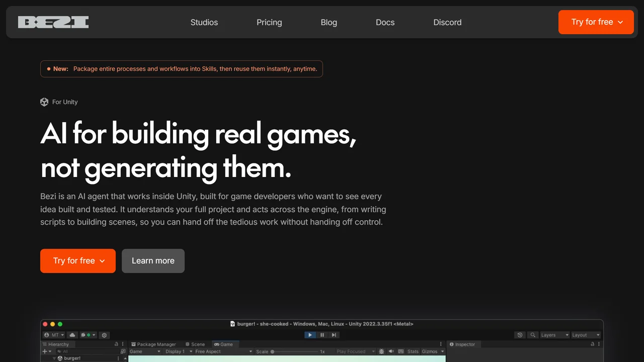The height and width of the screenshot is (362, 644).
Task: Open the Free Aspect dropdown
Action: (223, 351)
